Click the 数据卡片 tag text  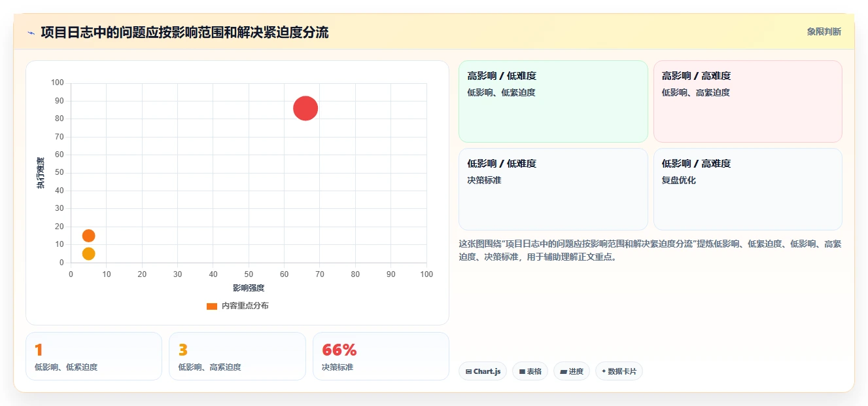pos(622,371)
